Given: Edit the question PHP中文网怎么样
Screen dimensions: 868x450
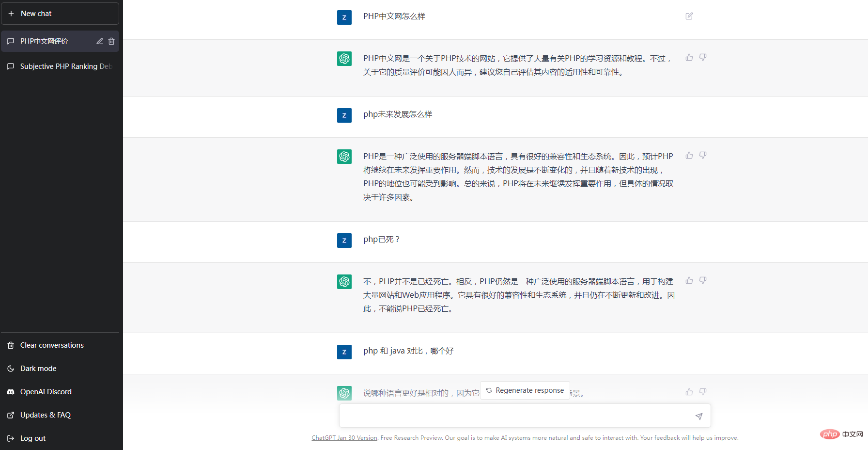Looking at the screenshot, I should tap(689, 16).
